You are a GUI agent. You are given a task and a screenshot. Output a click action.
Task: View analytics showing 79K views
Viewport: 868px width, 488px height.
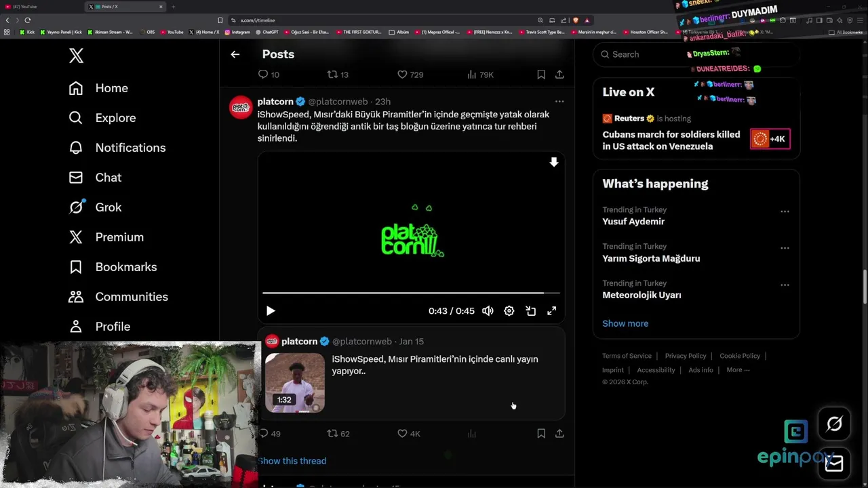click(x=481, y=75)
